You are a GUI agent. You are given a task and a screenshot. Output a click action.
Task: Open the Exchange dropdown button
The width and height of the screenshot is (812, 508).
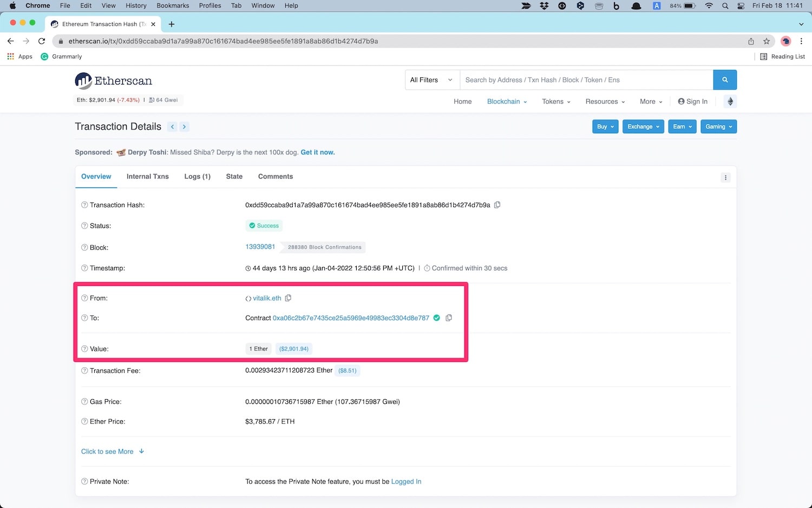coord(643,127)
